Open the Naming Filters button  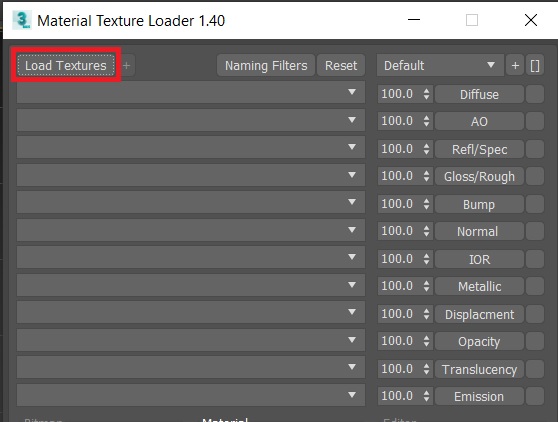click(266, 65)
